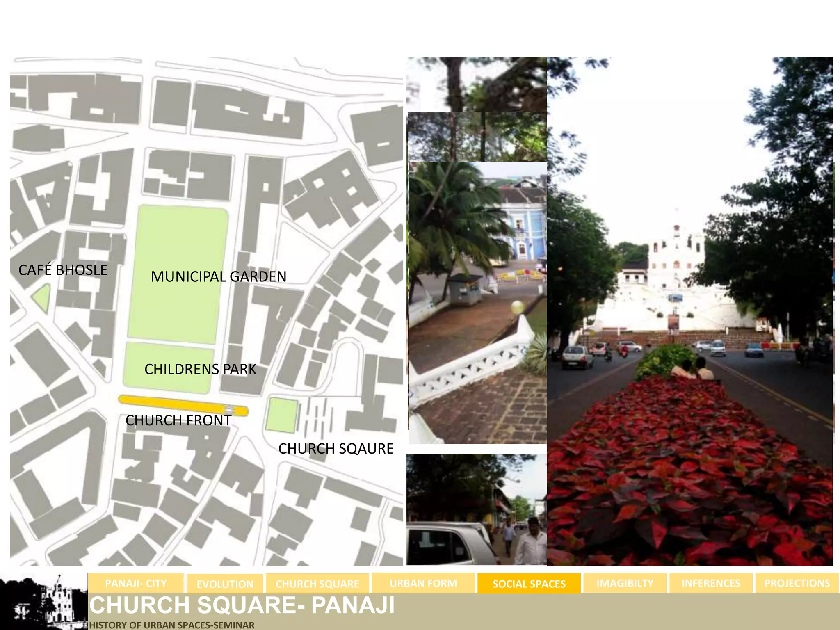Click the highlighted SOCIAL SPACES tab
The width and height of the screenshot is (840, 630).
coord(529,583)
